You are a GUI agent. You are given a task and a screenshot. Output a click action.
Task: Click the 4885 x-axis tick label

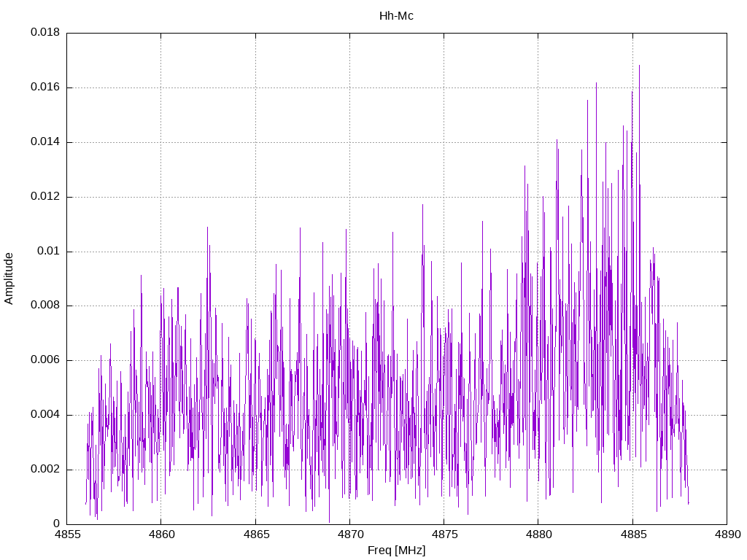tap(632, 536)
